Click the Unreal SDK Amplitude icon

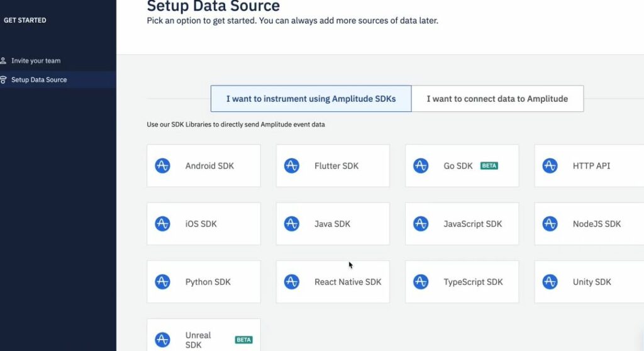[x=162, y=340]
